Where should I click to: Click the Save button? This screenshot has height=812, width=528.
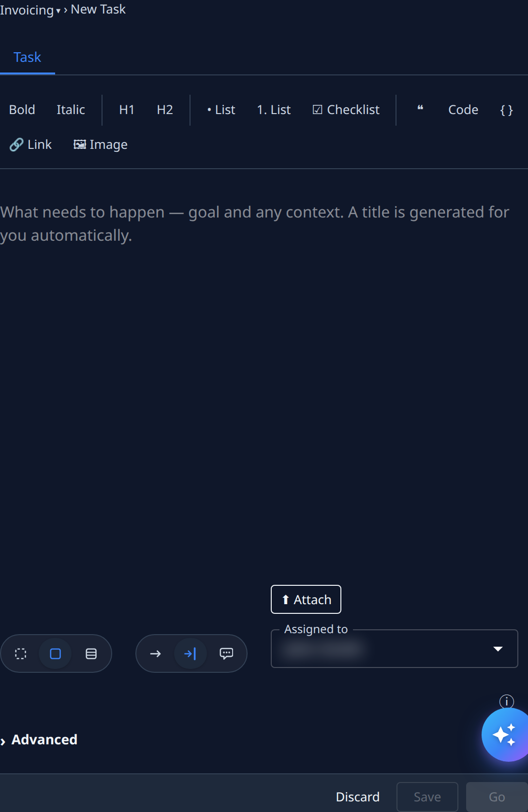pyautogui.click(x=427, y=797)
